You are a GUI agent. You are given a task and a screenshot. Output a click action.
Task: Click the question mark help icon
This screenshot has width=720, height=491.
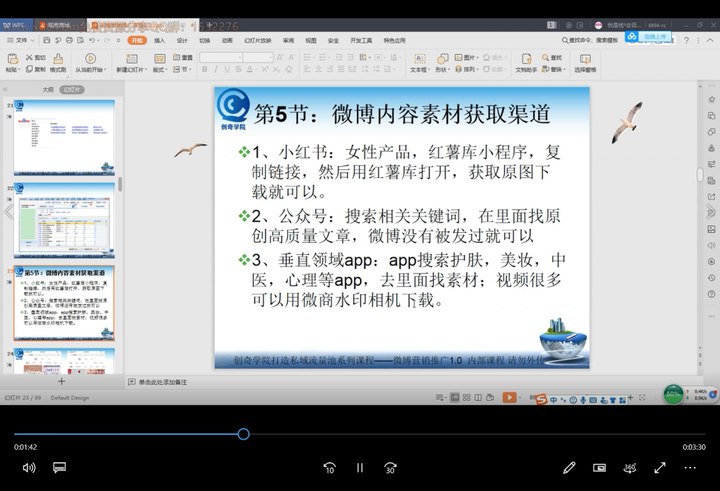tap(686, 40)
